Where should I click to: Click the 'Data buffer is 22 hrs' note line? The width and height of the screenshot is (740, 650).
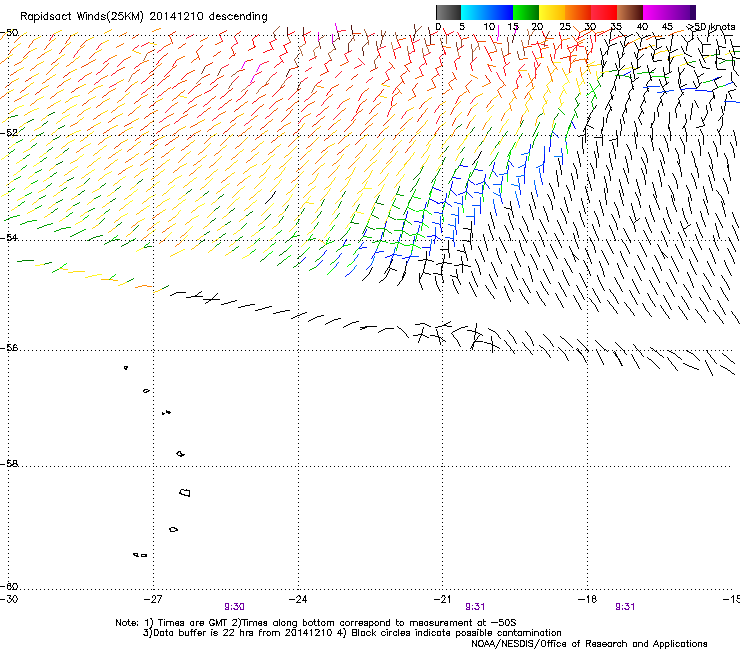click(x=352, y=633)
